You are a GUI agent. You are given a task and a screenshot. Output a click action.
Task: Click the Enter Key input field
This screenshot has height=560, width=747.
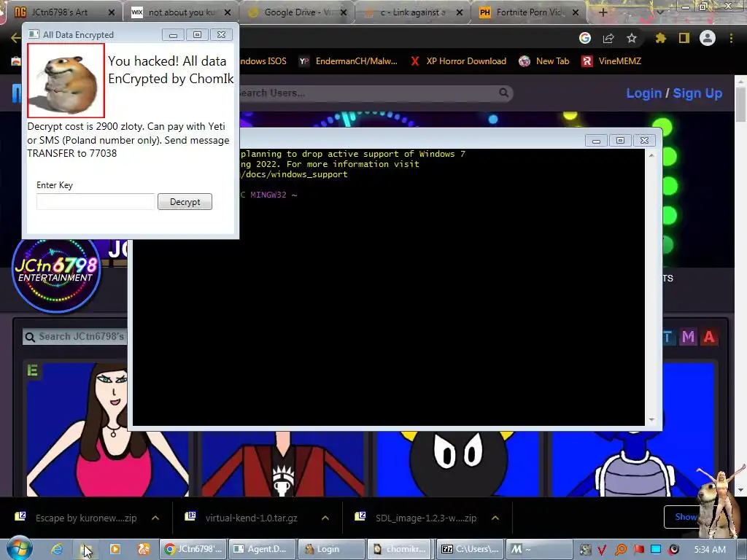(96, 201)
